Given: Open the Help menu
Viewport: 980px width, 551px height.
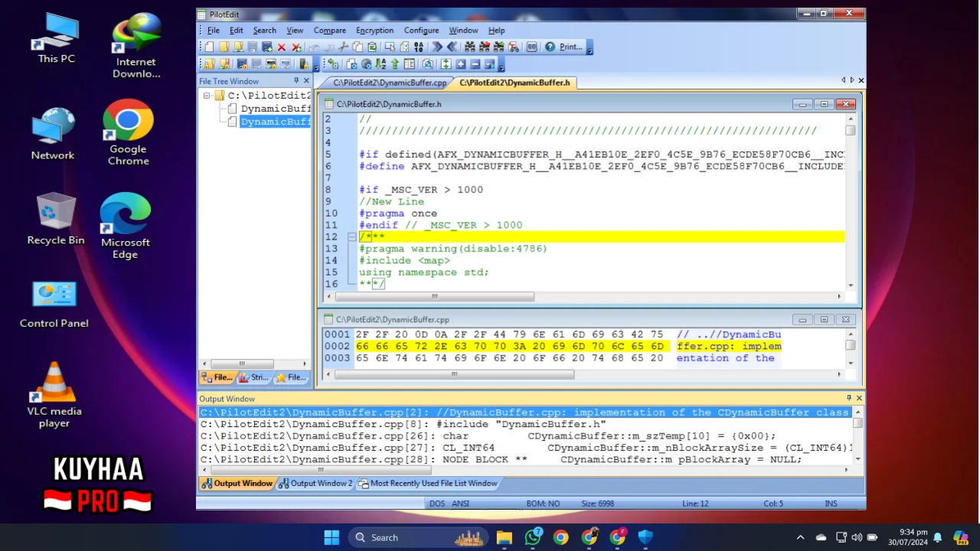Looking at the screenshot, I should coord(496,30).
